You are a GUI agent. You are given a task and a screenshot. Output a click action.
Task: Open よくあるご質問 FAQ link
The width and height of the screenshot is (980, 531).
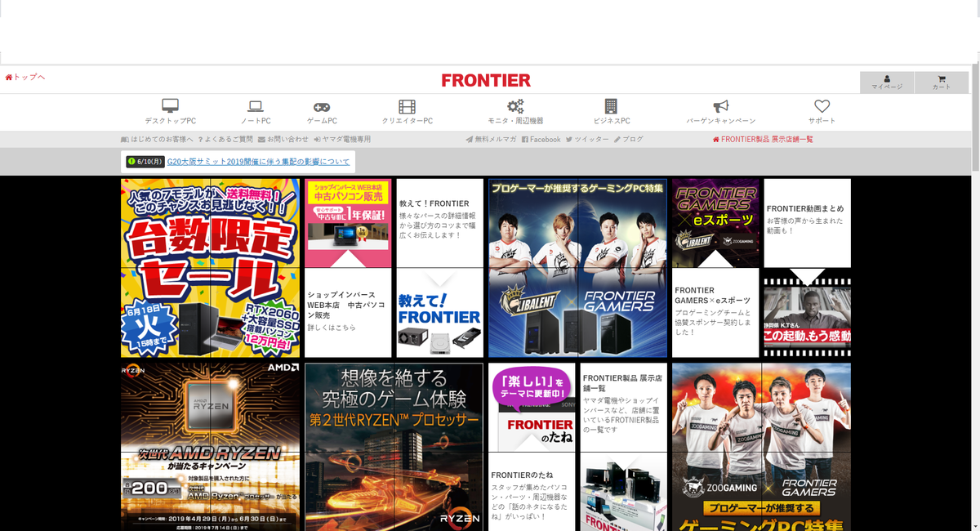pos(225,140)
